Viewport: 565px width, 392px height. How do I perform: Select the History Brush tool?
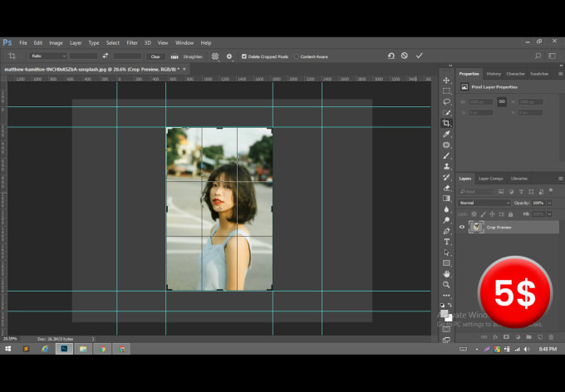coord(446,177)
